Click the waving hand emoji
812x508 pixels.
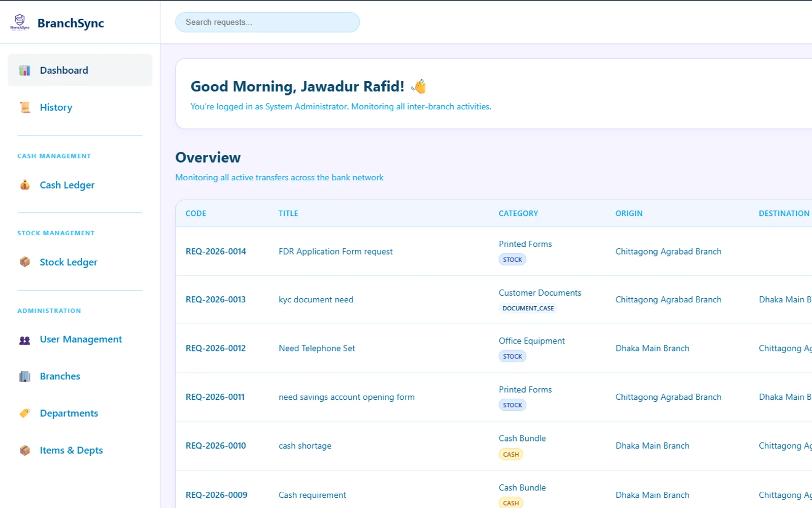click(419, 86)
